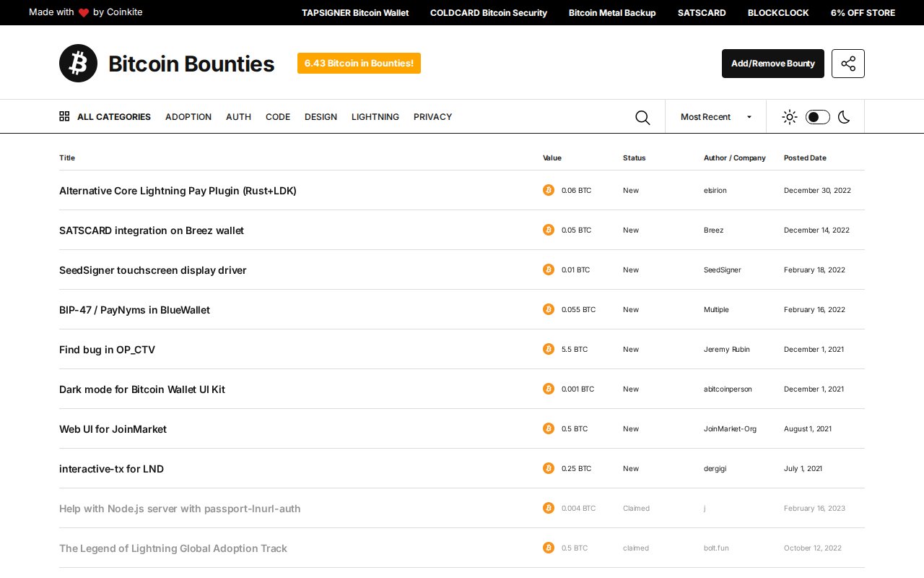Open the search function
The image size is (924, 578).
pos(642,117)
